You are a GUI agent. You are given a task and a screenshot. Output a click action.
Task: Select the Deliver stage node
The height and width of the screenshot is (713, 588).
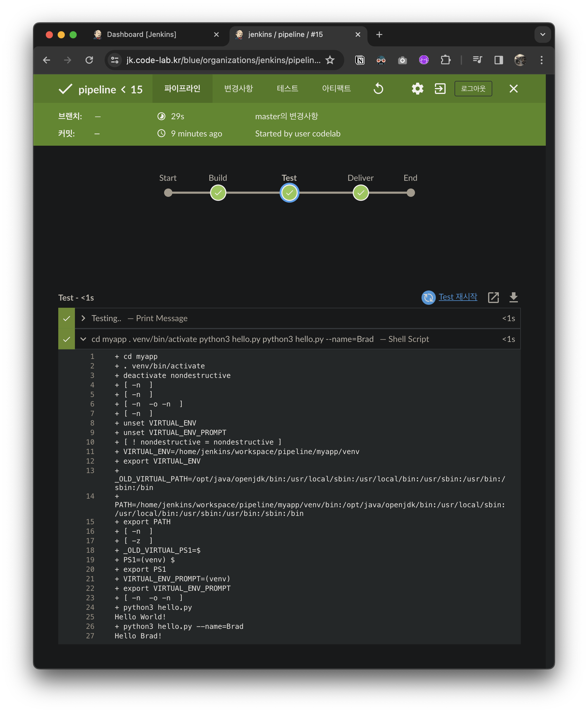tap(361, 193)
